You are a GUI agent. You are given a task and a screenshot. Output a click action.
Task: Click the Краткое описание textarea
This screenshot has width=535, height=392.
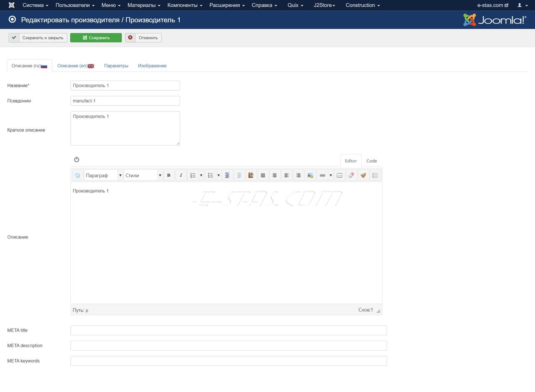click(x=125, y=128)
